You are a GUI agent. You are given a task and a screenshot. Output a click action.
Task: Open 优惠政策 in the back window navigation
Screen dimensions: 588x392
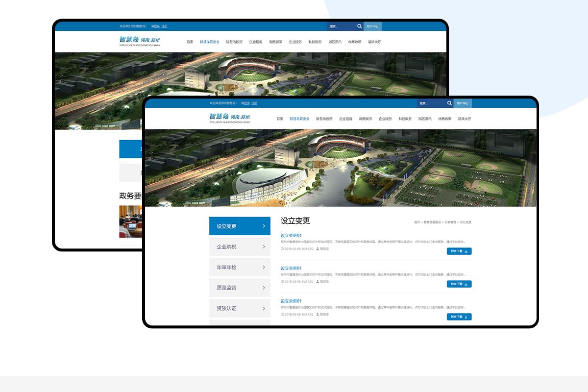point(355,42)
